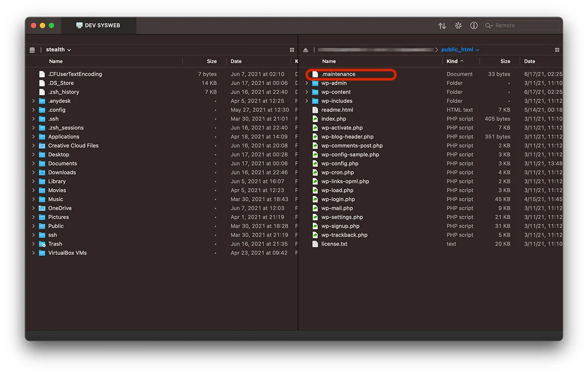
Task: Select the .maintenance file
Action: tap(338, 74)
